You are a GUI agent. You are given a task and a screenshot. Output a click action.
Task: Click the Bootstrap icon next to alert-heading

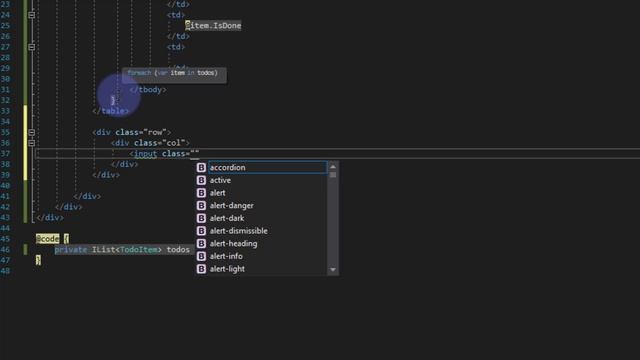[201, 243]
